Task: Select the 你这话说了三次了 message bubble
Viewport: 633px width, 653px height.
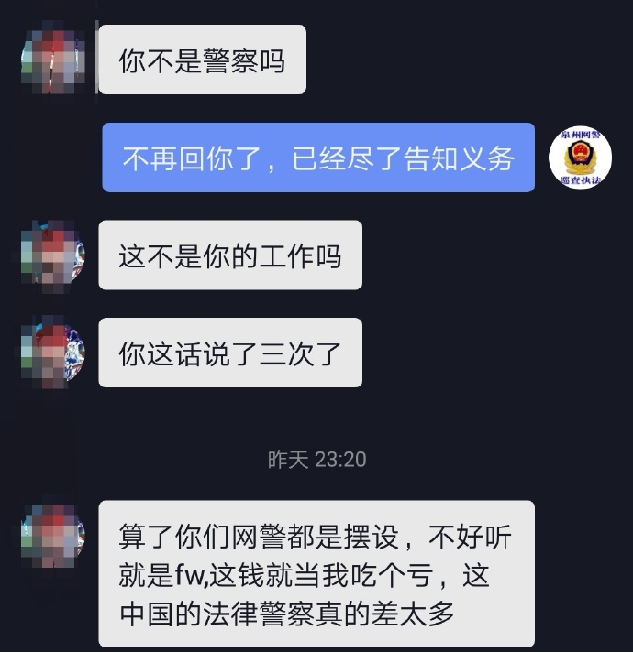Action: tap(230, 352)
